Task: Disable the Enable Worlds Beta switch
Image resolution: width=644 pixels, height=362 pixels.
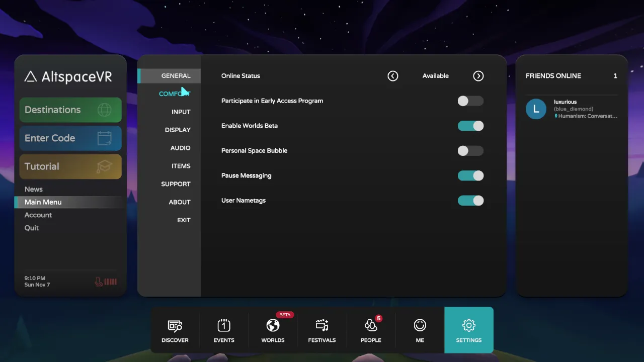Action: 470,126
